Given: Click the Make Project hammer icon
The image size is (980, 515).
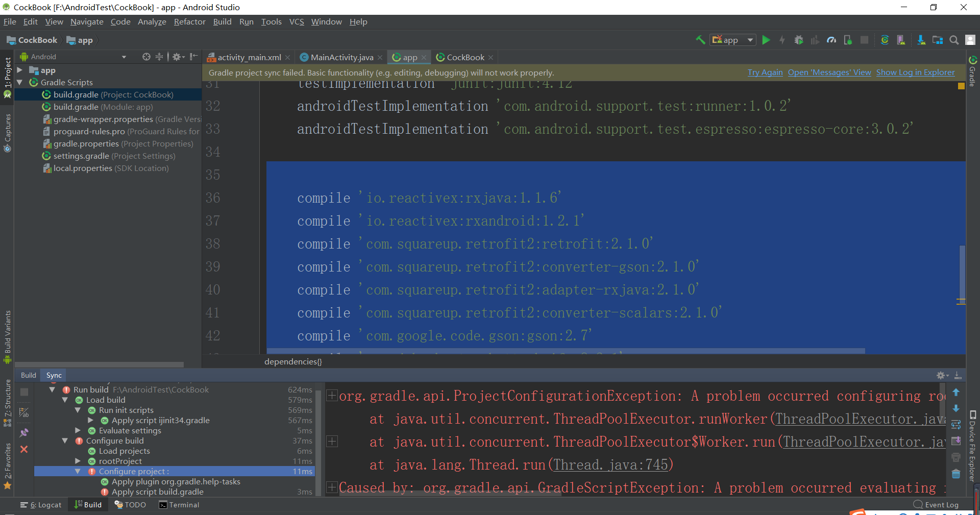Looking at the screenshot, I should tap(700, 40).
